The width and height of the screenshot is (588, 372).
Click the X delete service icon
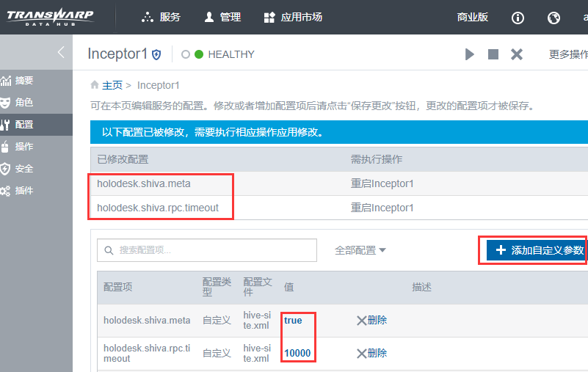coord(517,54)
